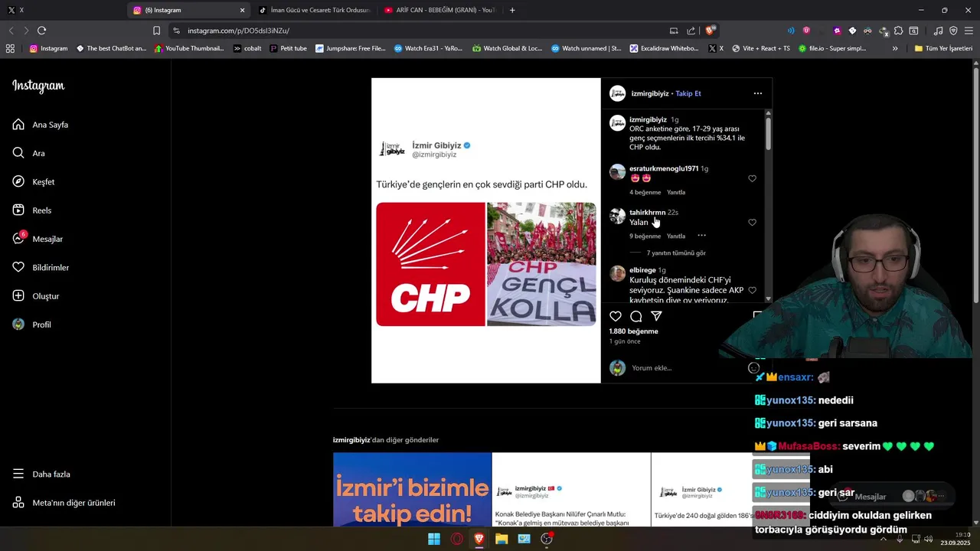Open the İzmir'i bizimle takip edin post thumbnail
This screenshot has width=980, height=551.
[x=412, y=489]
